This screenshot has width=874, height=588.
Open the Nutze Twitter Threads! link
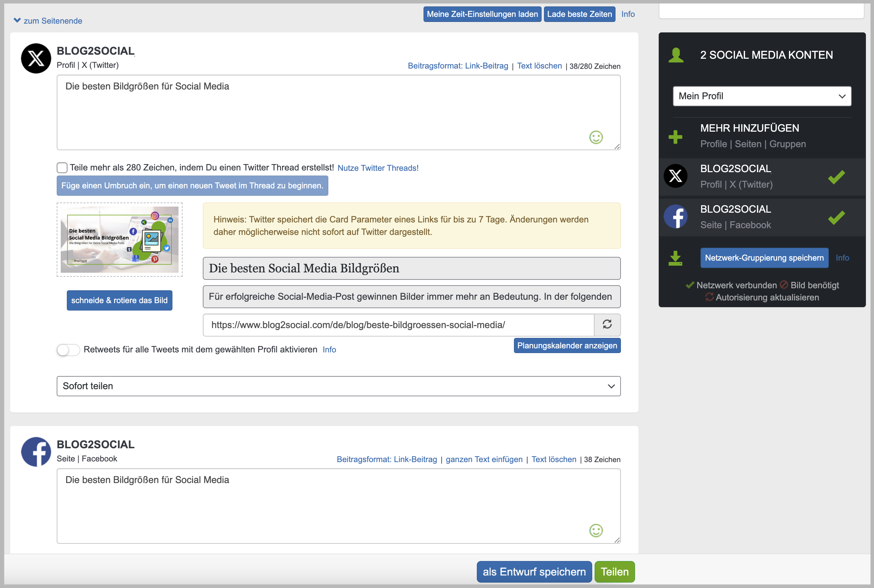[x=378, y=168]
